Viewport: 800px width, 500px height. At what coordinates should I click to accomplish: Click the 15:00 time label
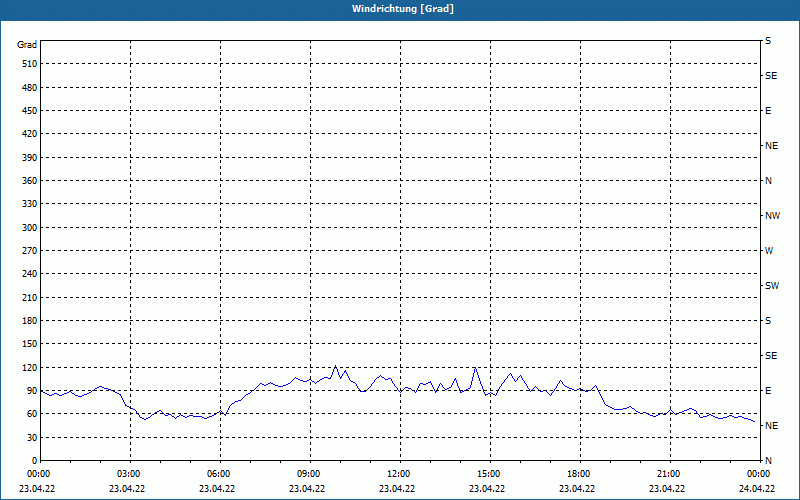tap(489, 473)
